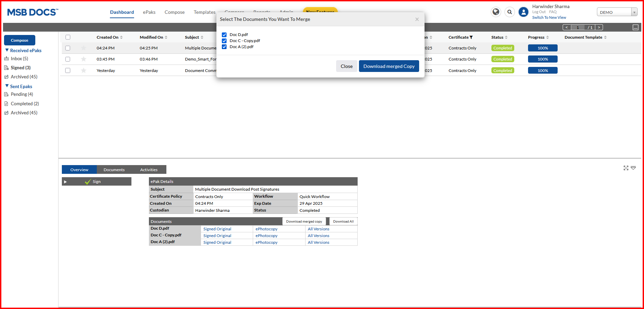
Task: Click the 100% progress bar of first row
Action: [542, 48]
